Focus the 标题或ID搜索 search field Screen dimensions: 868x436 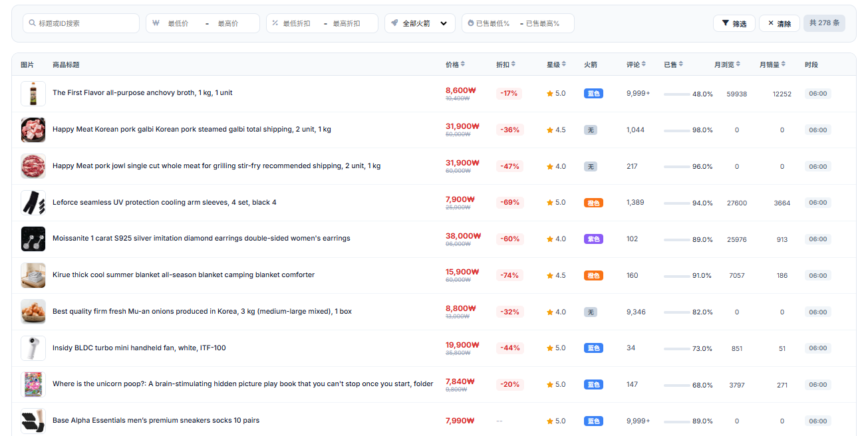[x=81, y=23]
